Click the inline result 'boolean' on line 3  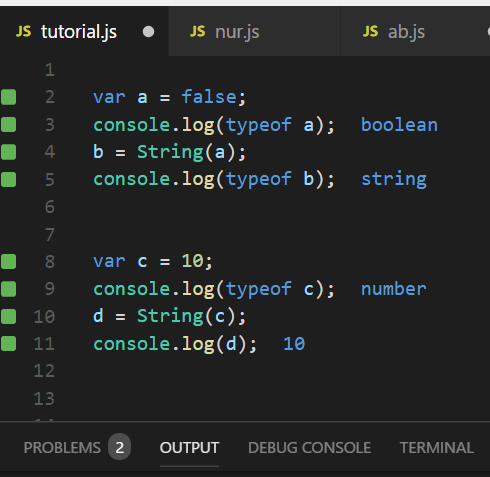(x=399, y=125)
